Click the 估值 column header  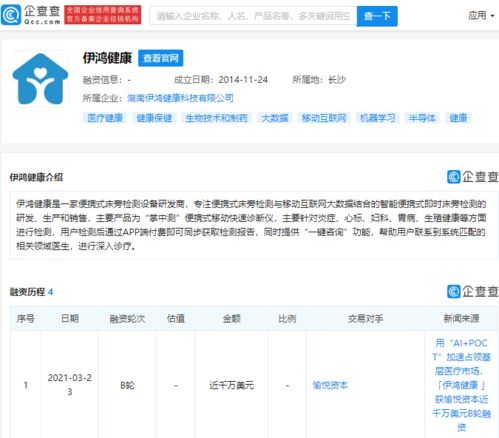(176, 319)
